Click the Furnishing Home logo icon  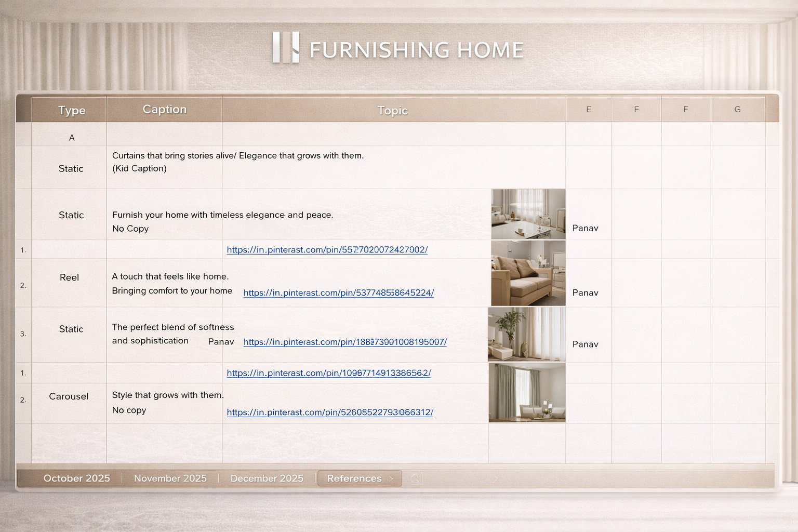point(286,47)
